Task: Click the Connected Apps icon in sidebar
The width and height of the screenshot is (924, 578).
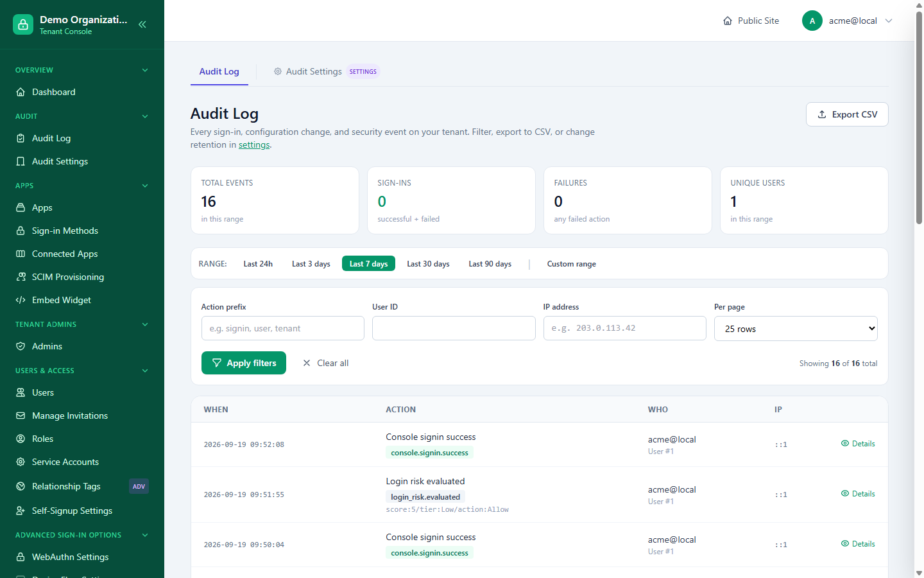Action: [x=21, y=254]
